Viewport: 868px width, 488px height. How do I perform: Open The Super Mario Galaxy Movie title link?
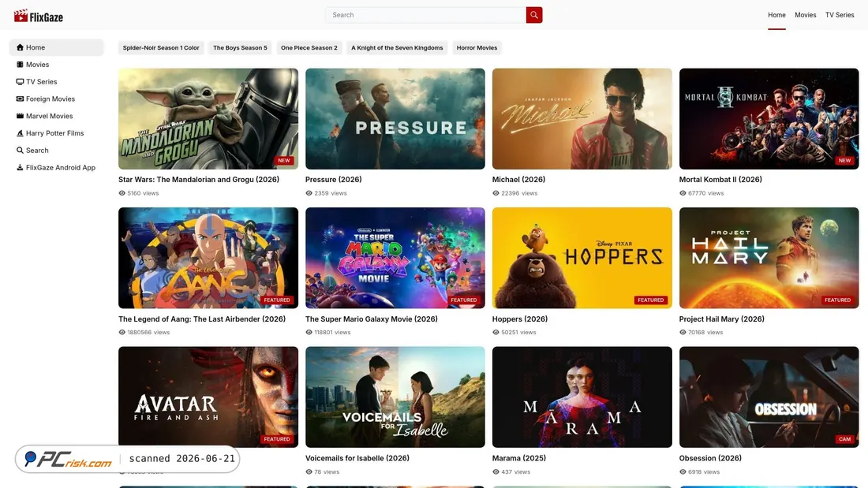pyautogui.click(x=372, y=319)
